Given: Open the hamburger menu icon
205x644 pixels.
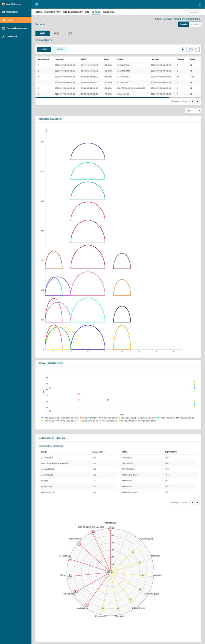Looking at the screenshot, I should tap(37, 4).
